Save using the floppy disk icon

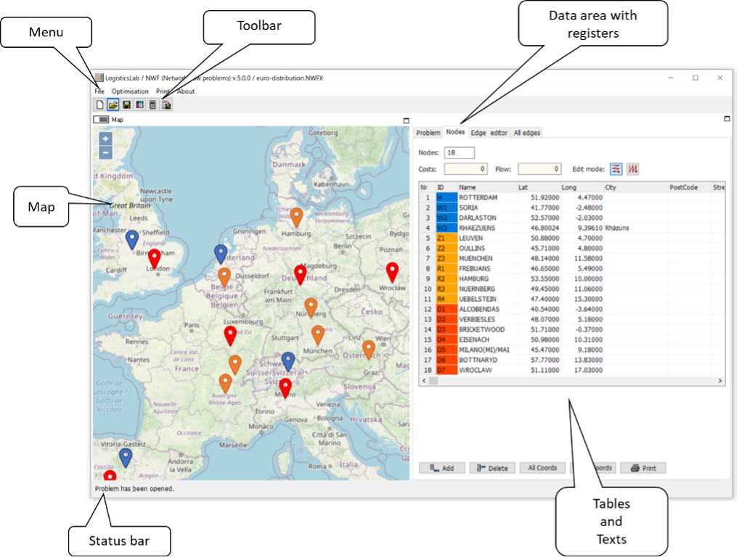tap(126, 105)
